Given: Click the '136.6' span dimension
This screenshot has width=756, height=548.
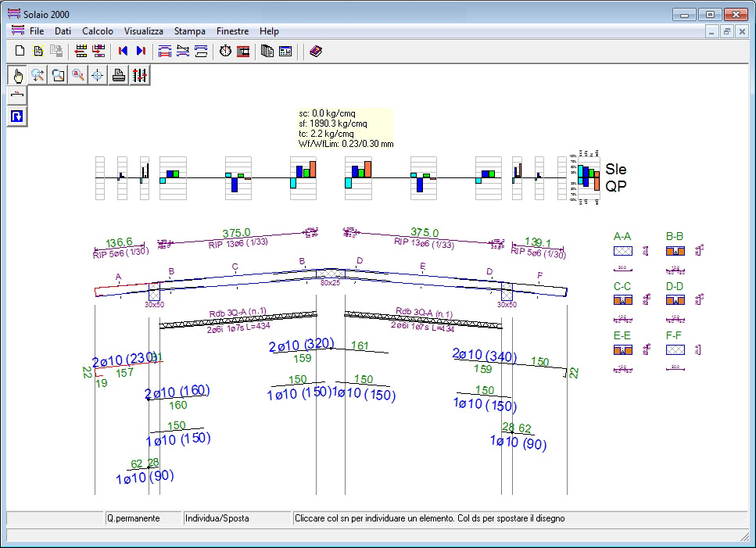Looking at the screenshot, I should (x=119, y=242).
